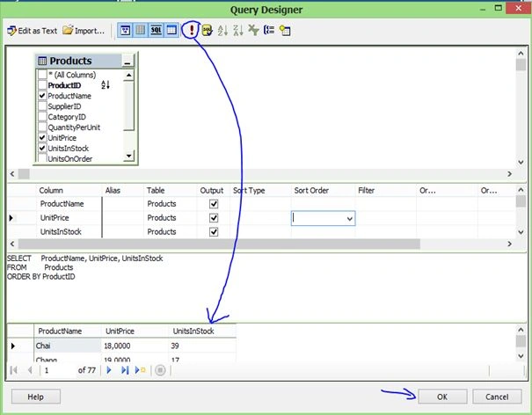The height and width of the screenshot is (415, 532).
Task: Collapse the Products table box
Action: [x=128, y=61]
